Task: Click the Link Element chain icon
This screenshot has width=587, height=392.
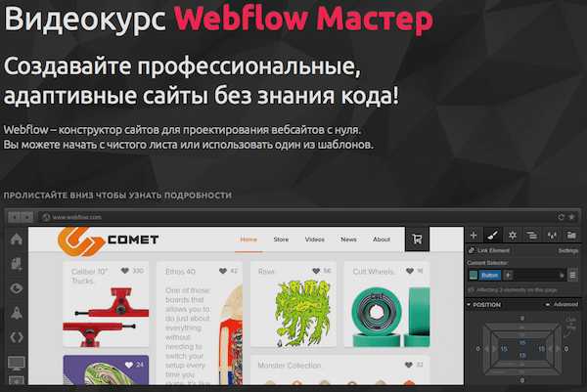Action: pos(472,250)
